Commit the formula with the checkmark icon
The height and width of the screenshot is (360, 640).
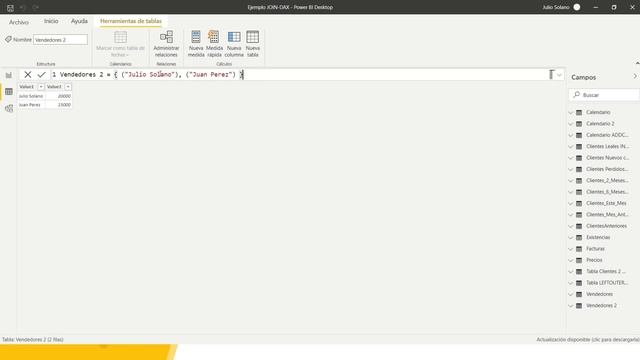(41, 74)
